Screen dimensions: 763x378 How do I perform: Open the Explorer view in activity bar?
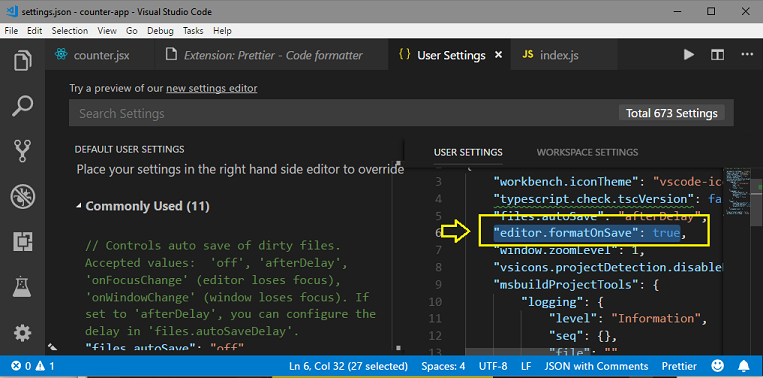22,61
